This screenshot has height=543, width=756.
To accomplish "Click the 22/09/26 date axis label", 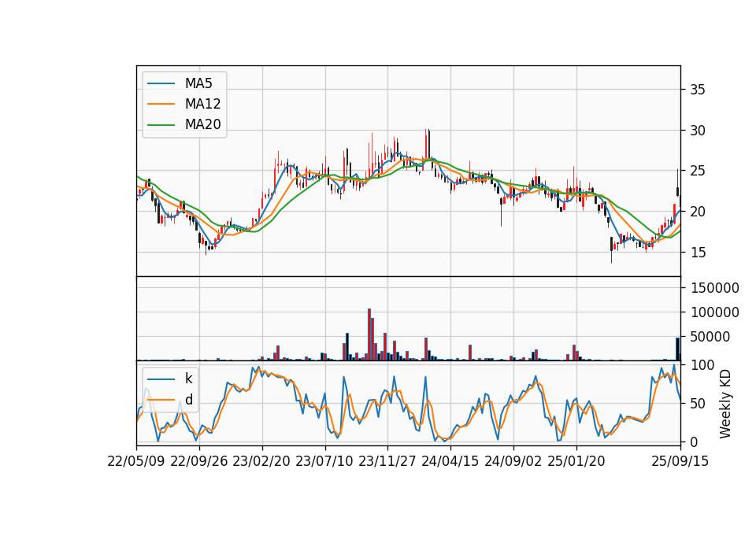I will tap(199, 461).
